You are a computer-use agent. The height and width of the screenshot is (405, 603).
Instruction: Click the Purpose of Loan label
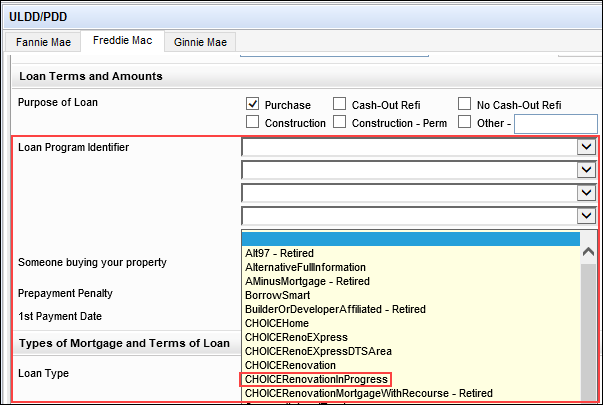[x=58, y=102]
